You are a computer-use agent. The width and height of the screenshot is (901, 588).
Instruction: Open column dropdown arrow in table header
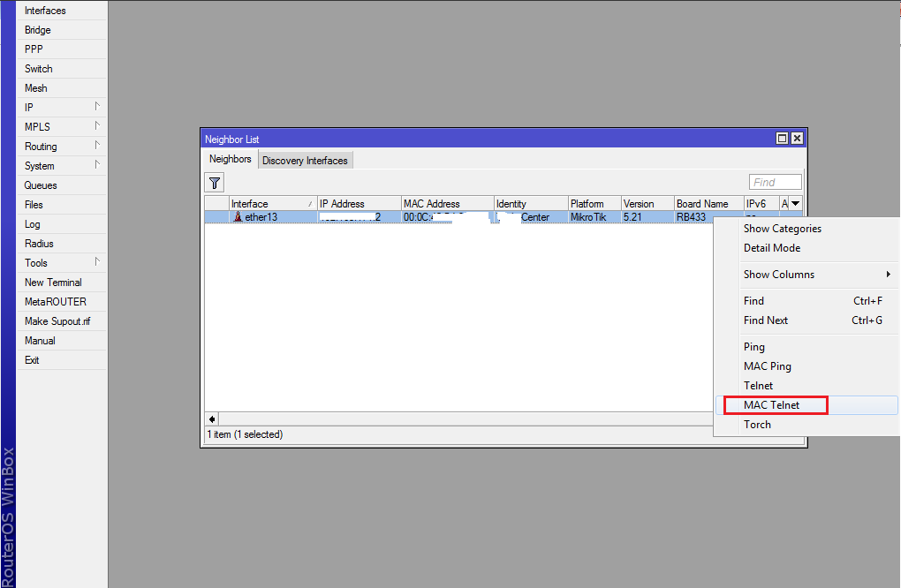[796, 204]
